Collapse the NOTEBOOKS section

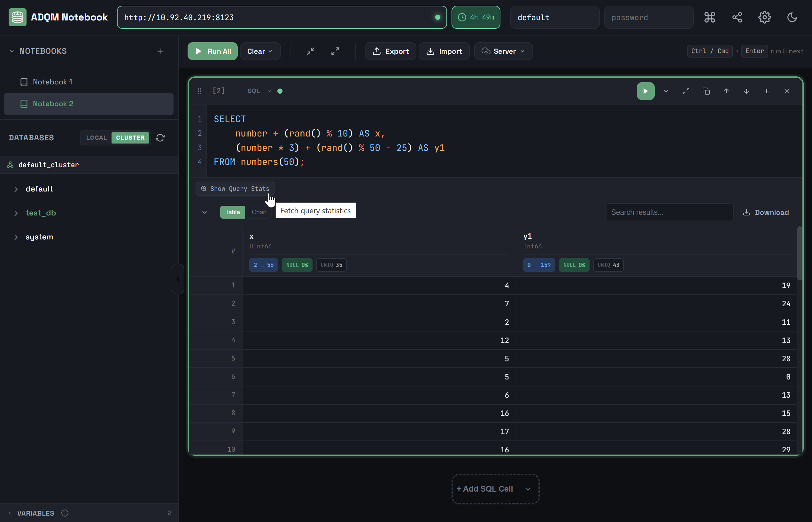point(12,51)
